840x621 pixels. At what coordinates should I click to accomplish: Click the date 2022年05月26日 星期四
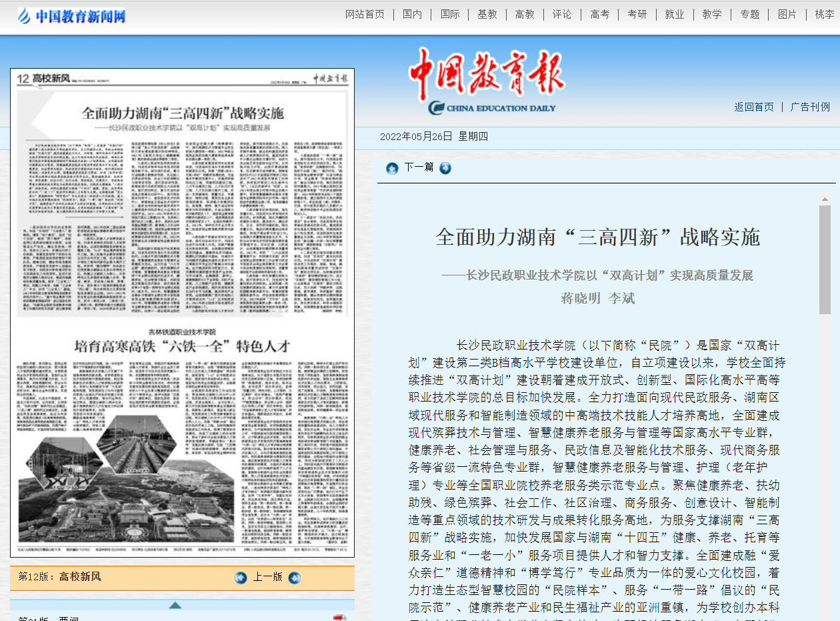coord(434,137)
